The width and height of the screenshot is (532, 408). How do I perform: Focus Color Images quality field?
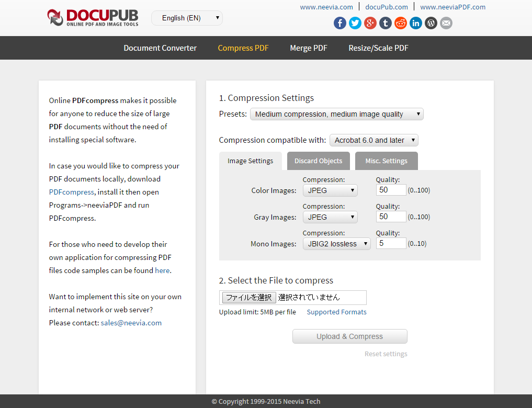pyautogui.click(x=391, y=190)
